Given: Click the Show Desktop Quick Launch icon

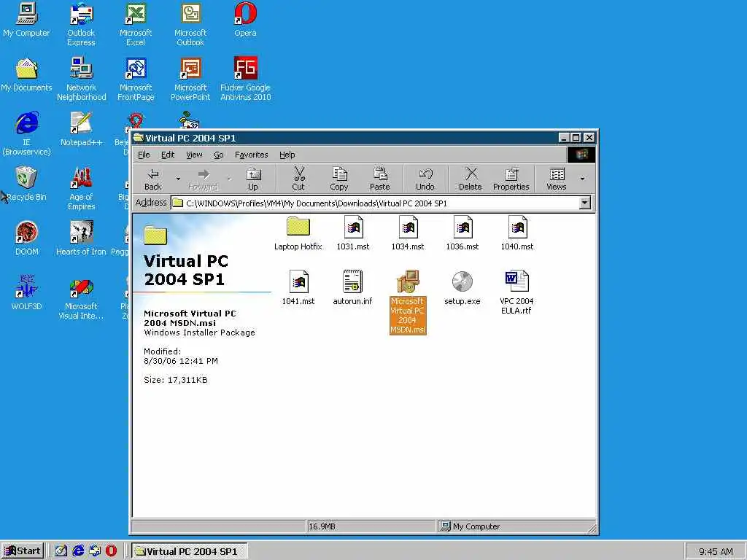Looking at the screenshot, I should coord(61,551).
